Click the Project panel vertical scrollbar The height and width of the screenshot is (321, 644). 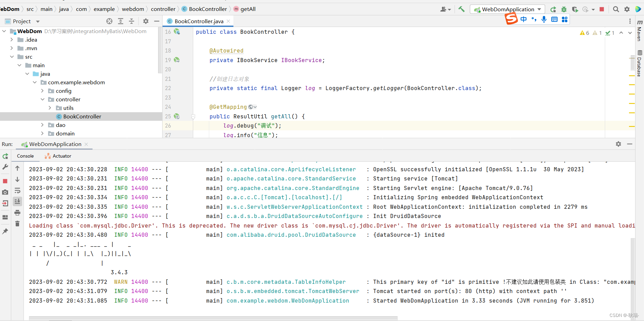click(160, 50)
